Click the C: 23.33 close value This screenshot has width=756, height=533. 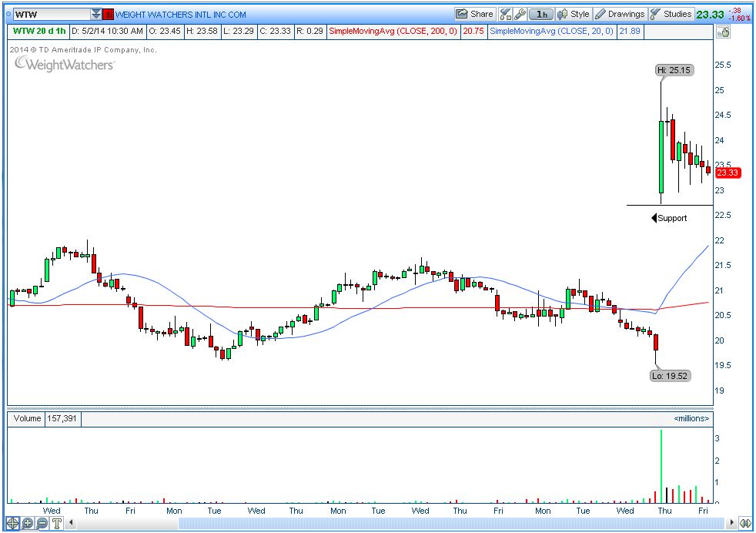click(276, 31)
